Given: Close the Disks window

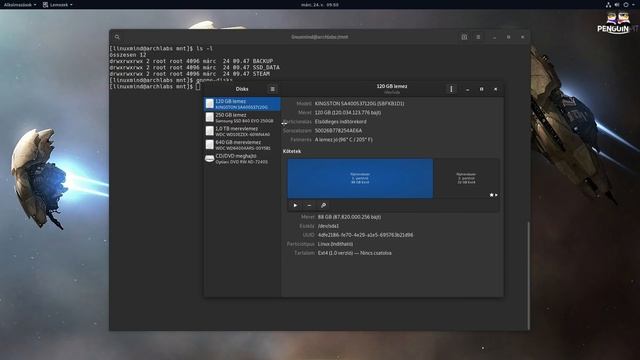Looking at the screenshot, I should tap(496, 89).
